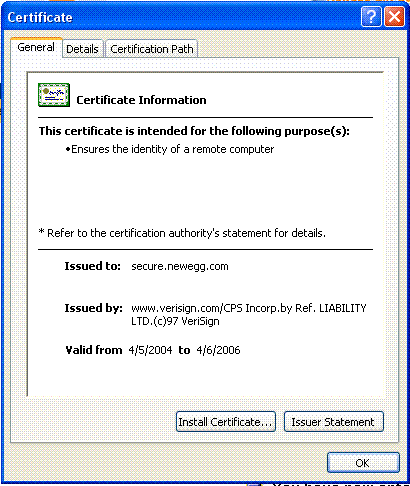Select the General tab

pos(36,47)
